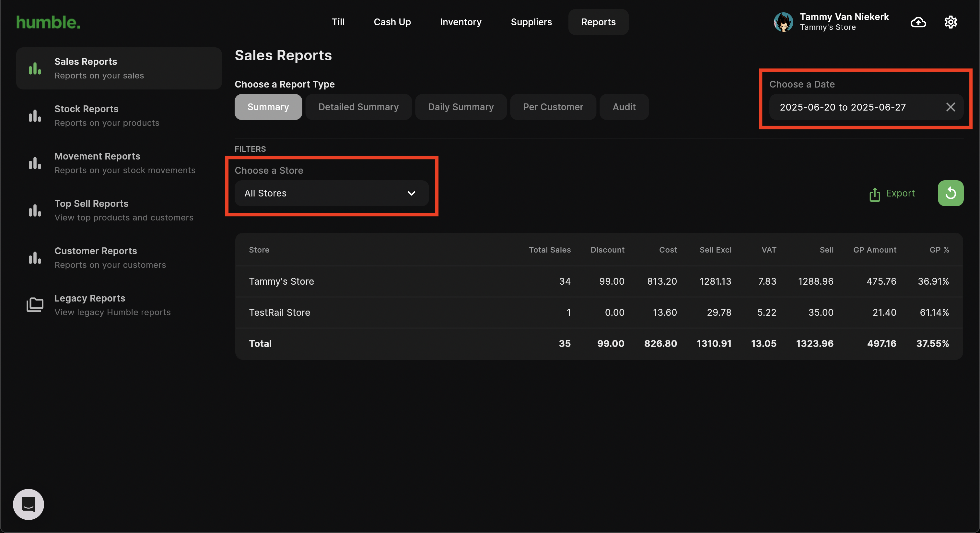Go to the Cash Up page
The width and height of the screenshot is (980, 533).
click(x=392, y=22)
